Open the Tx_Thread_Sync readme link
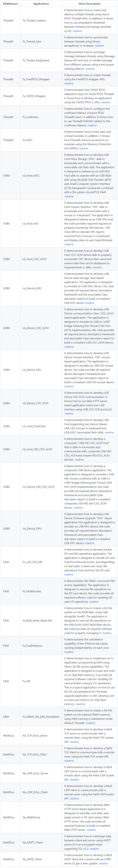 click(99, 46)
